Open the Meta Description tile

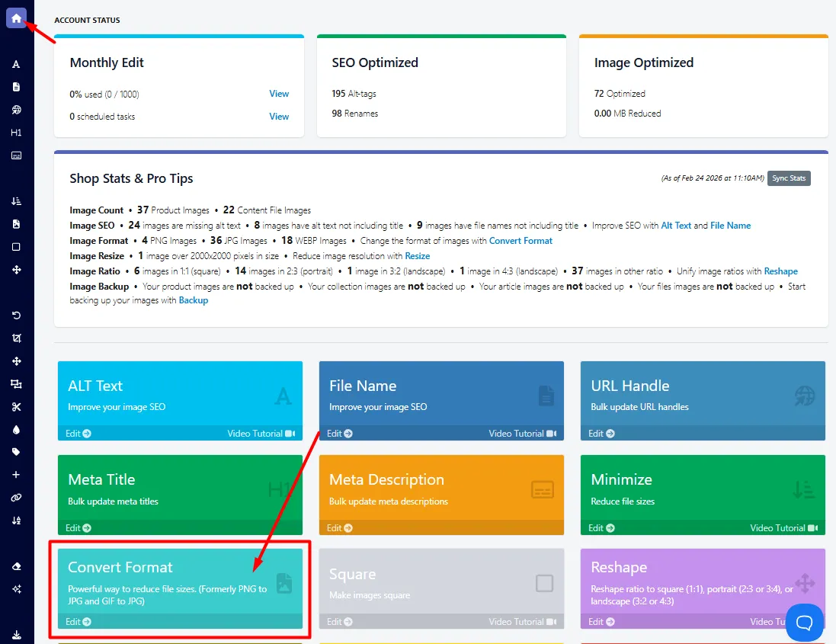pos(441,494)
